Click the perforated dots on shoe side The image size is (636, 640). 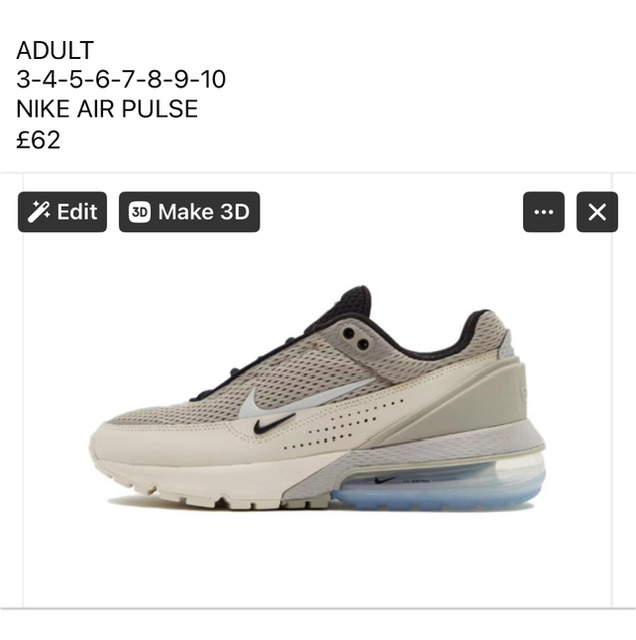[344, 424]
